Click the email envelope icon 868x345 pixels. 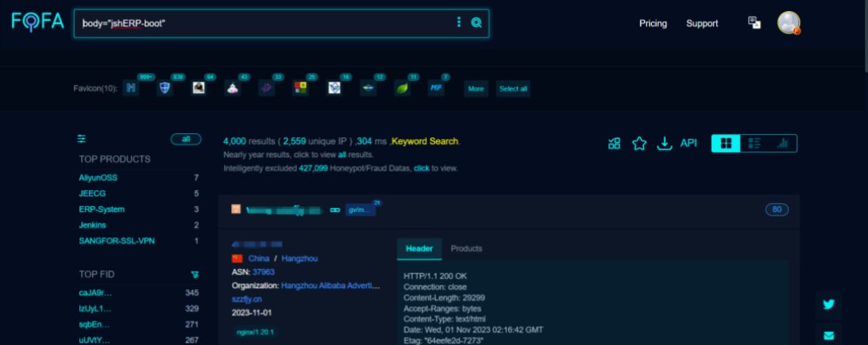pyautogui.click(x=829, y=335)
